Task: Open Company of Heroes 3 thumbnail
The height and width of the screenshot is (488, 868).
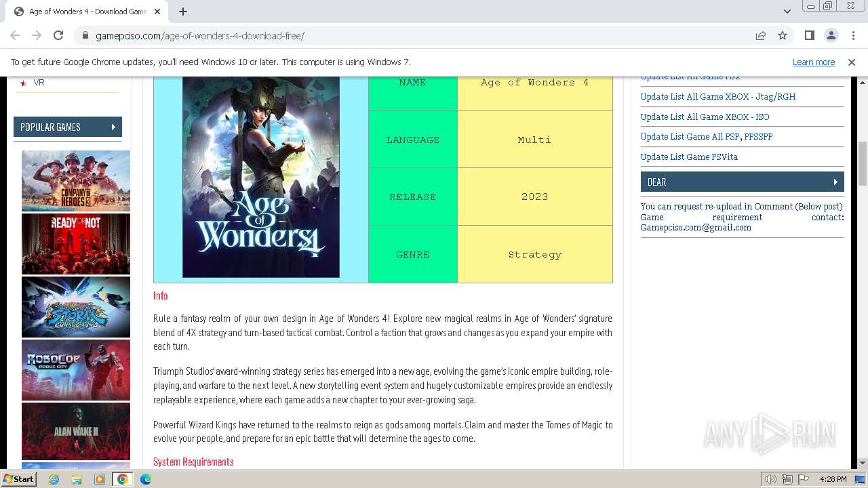Action: [76, 181]
